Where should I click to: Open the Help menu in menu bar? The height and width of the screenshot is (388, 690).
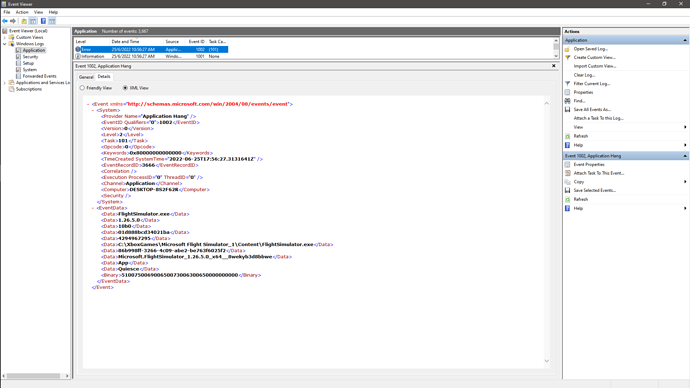53,12
